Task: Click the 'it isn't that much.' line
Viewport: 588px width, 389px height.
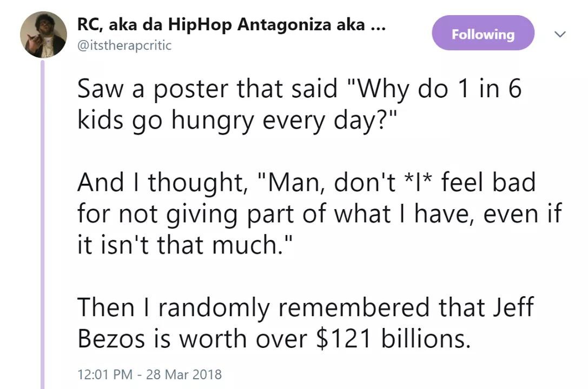Action: (x=185, y=245)
